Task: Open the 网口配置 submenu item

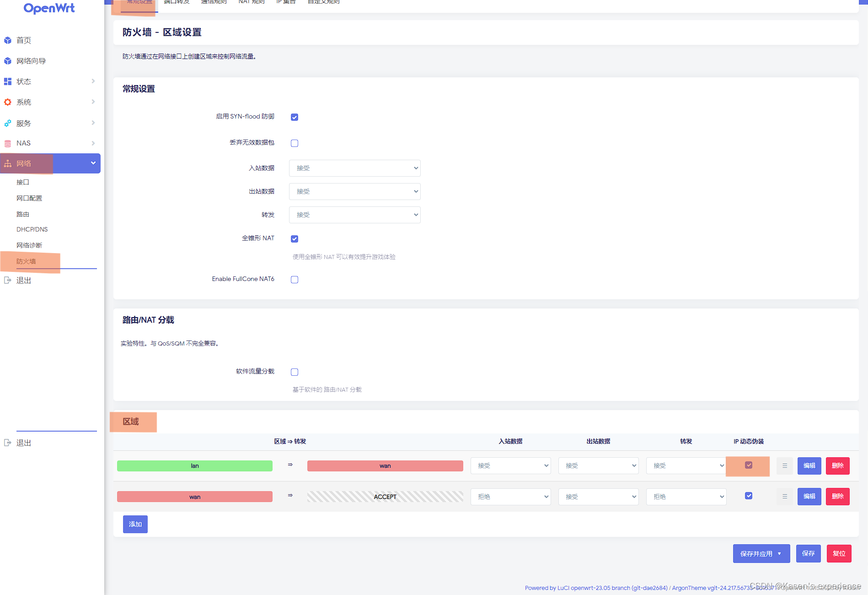Action: (x=29, y=198)
